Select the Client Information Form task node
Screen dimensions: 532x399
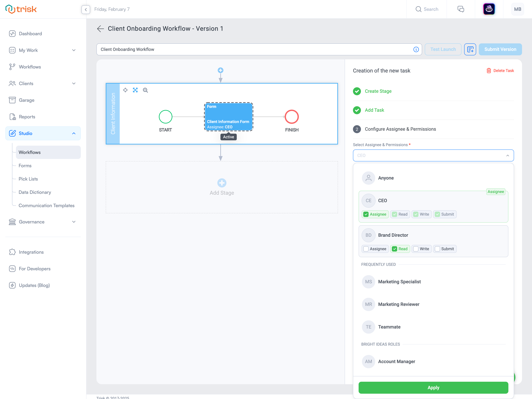click(228, 117)
